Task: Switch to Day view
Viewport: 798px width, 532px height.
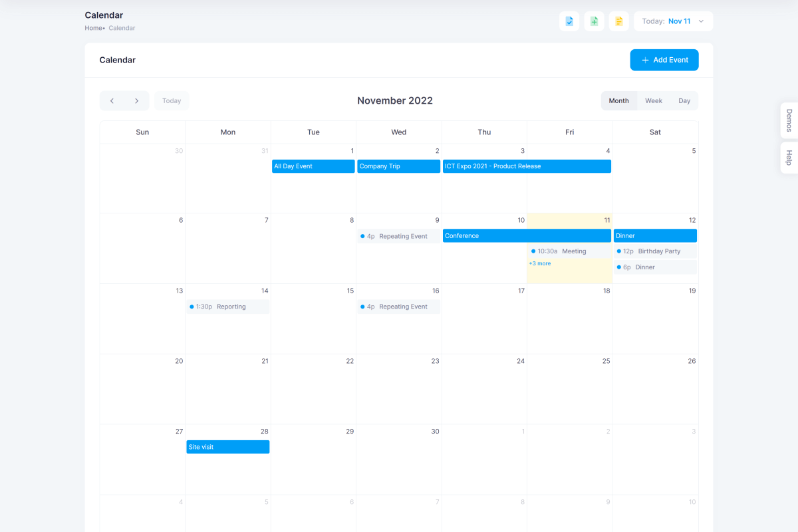Action: pyautogui.click(x=684, y=101)
